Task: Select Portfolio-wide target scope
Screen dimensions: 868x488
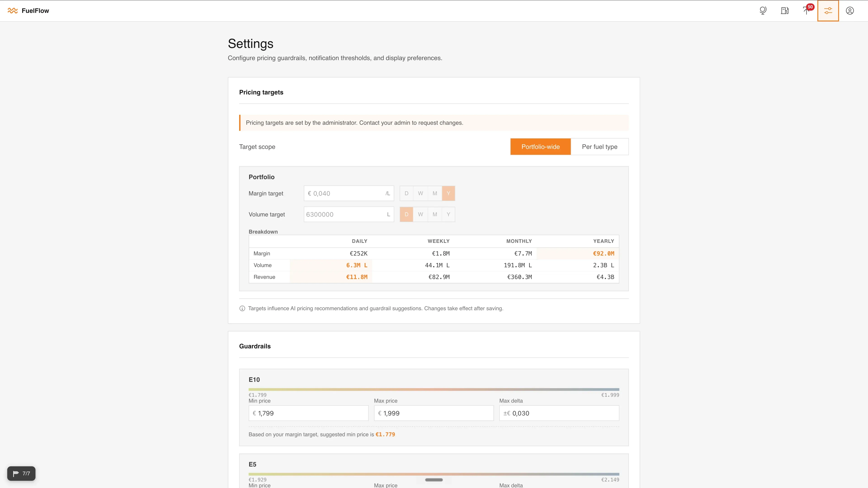Action: pyautogui.click(x=540, y=147)
